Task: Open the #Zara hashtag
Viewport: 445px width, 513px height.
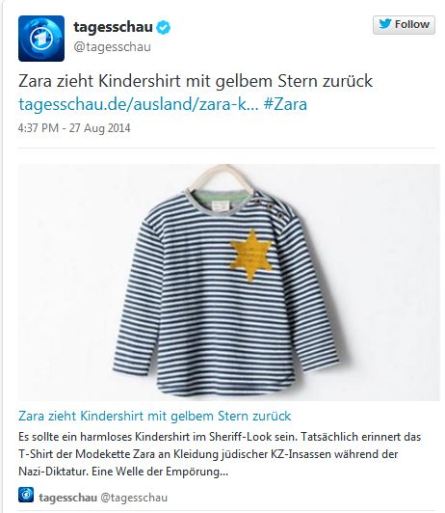Action: pos(285,104)
